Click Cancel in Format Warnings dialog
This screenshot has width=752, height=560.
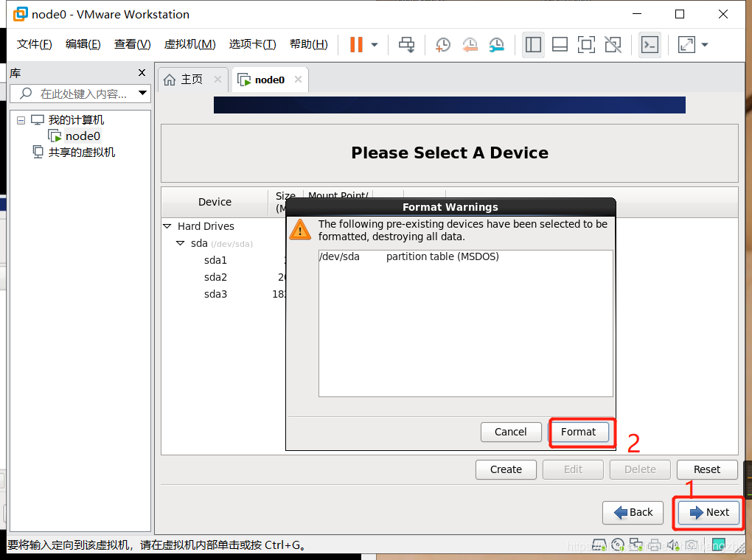coord(511,432)
